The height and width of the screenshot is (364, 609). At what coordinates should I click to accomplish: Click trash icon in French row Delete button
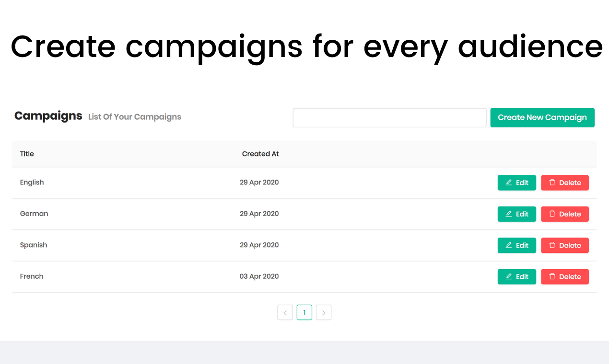click(x=552, y=277)
